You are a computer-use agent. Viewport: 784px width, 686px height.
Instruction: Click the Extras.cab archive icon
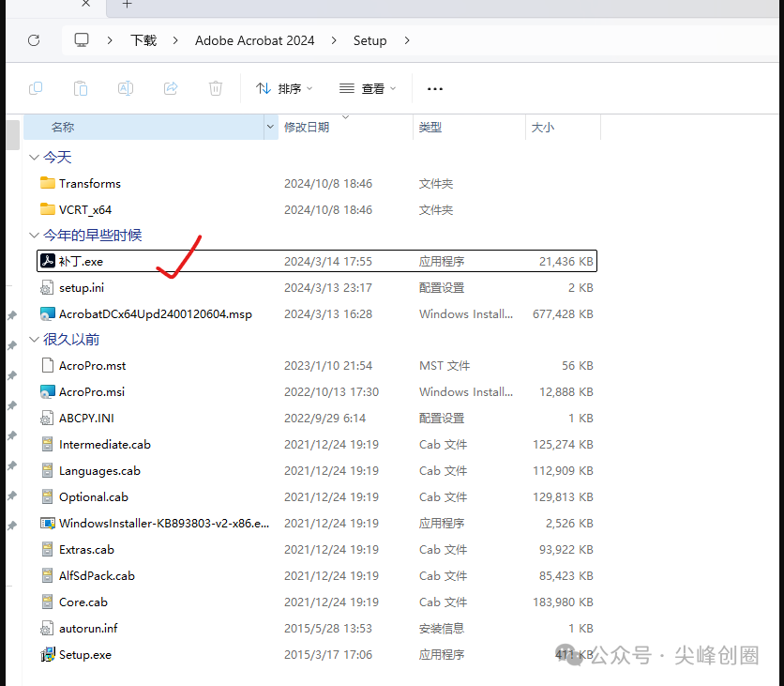47,549
